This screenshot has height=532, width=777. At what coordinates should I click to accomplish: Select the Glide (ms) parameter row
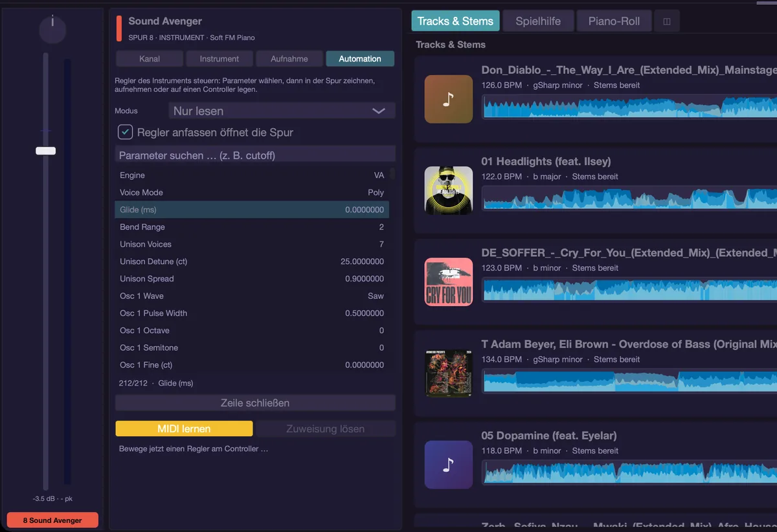tap(252, 210)
